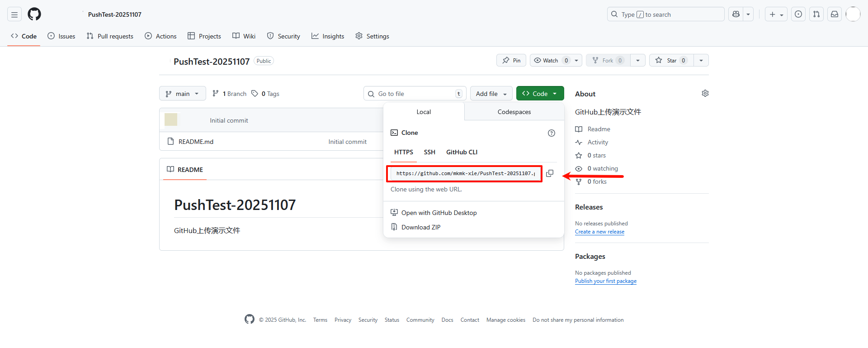Select the README tab
Image resolution: width=868 pixels, height=348 pixels.
tap(185, 170)
